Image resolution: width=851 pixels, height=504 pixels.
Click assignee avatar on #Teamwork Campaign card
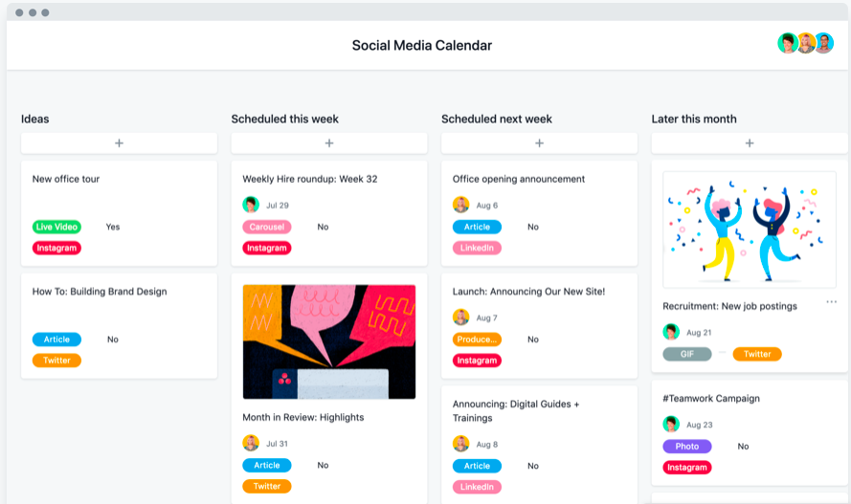tap(671, 425)
